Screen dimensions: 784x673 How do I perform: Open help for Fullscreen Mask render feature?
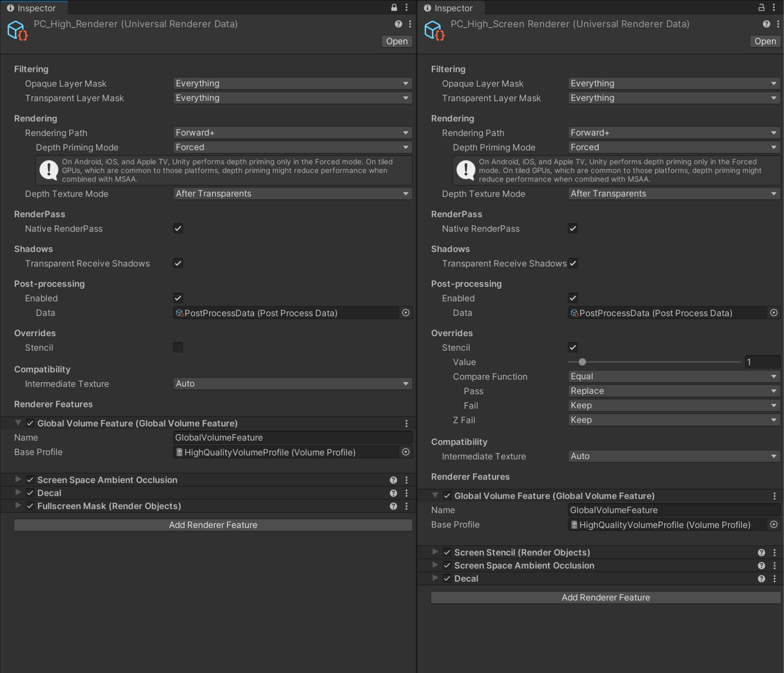click(x=393, y=506)
